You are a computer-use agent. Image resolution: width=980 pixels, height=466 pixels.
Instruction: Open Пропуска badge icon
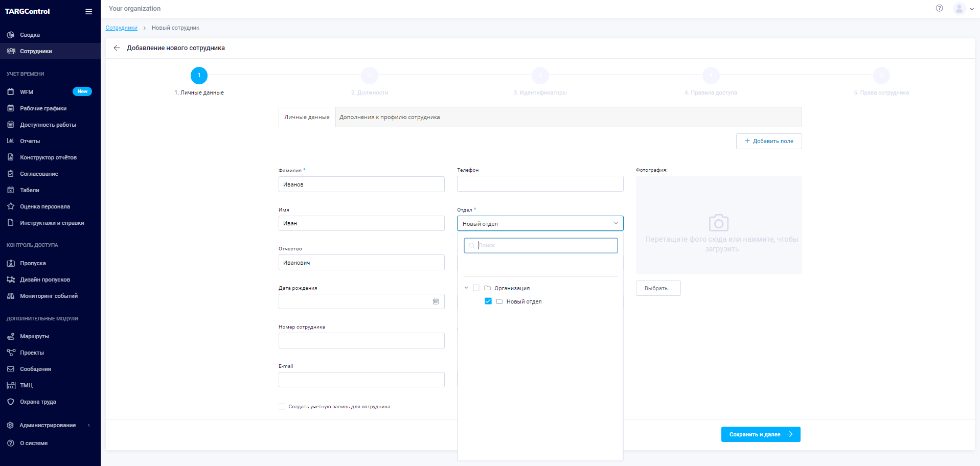11,263
